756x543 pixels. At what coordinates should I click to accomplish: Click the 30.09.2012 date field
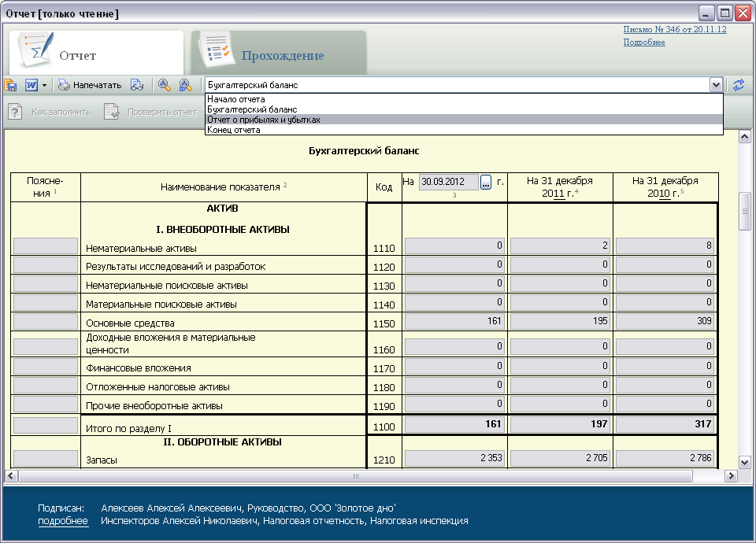pos(448,182)
